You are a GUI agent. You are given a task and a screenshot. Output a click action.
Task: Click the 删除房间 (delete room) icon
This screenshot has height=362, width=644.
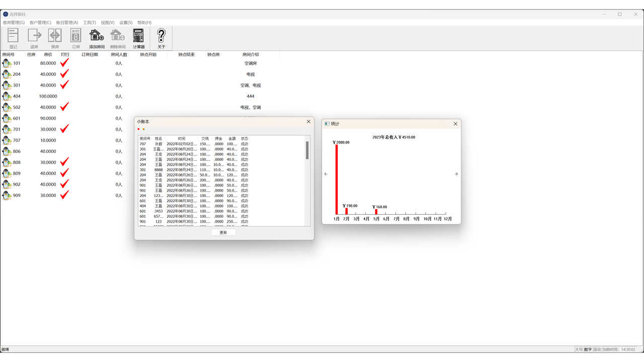click(x=118, y=36)
